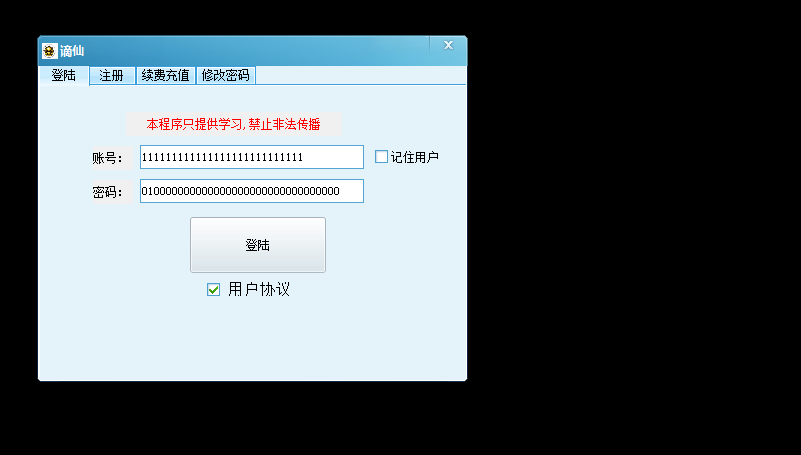This screenshot has height=455, width=801.
Task: Click the 账号: field label
Action: click(x=107, y=158)
